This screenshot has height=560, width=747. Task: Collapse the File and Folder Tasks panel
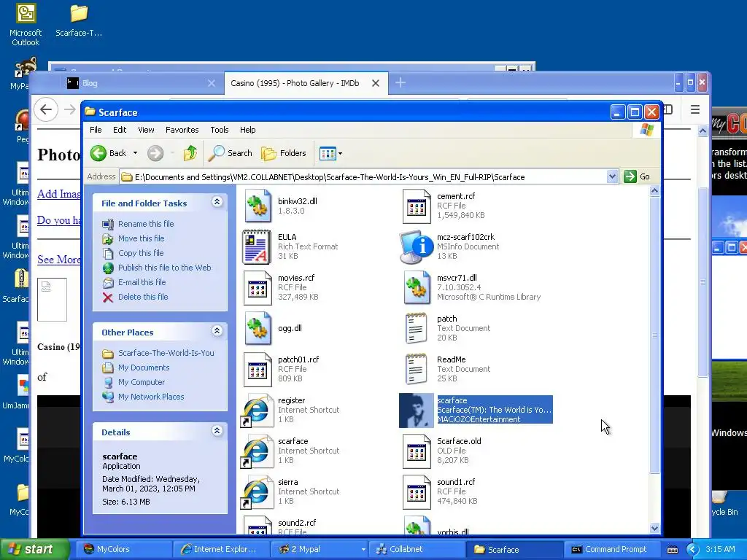tap(217, 202)
